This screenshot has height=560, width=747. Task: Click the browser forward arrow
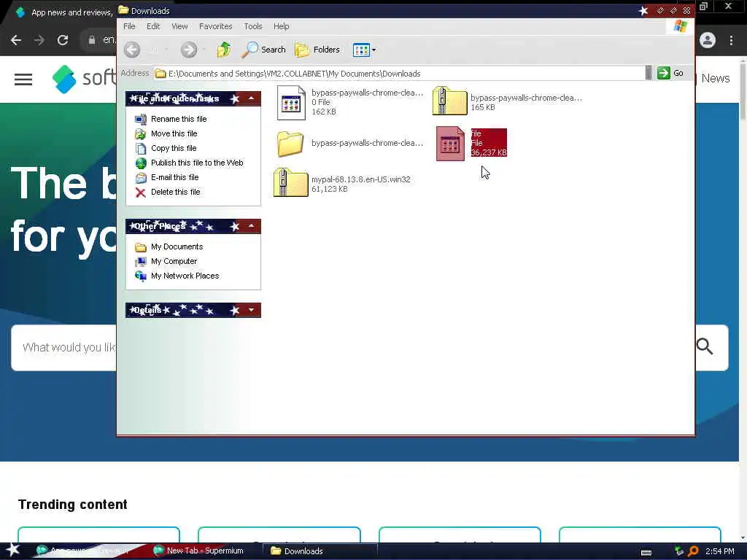coord(39,40)
